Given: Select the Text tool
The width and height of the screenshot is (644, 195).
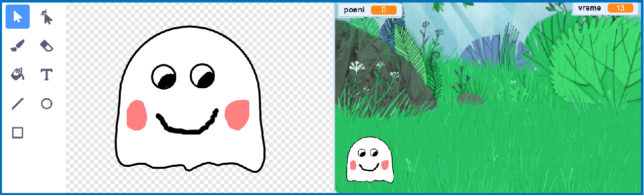Looking at the screenshot, I should 46,75.
